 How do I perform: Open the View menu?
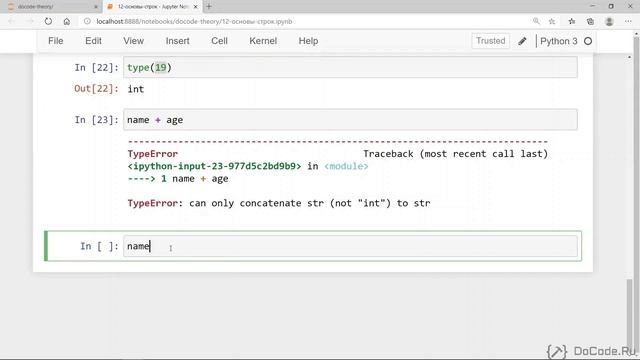point(133,41)
